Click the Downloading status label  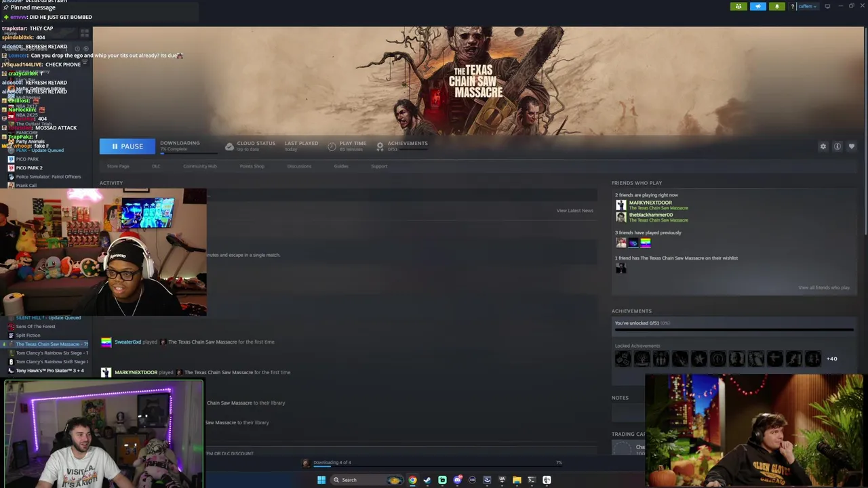click(180, 143)
